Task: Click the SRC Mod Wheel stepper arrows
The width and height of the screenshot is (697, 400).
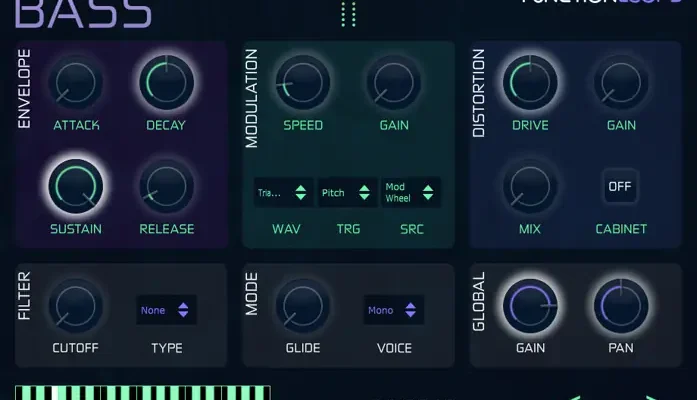Action: pyautogui.click(x=428, y=192)
